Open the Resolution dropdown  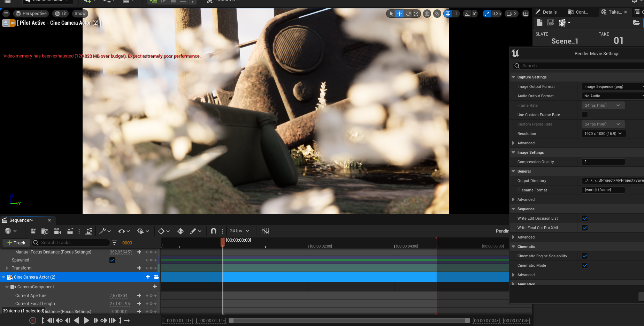603,134
